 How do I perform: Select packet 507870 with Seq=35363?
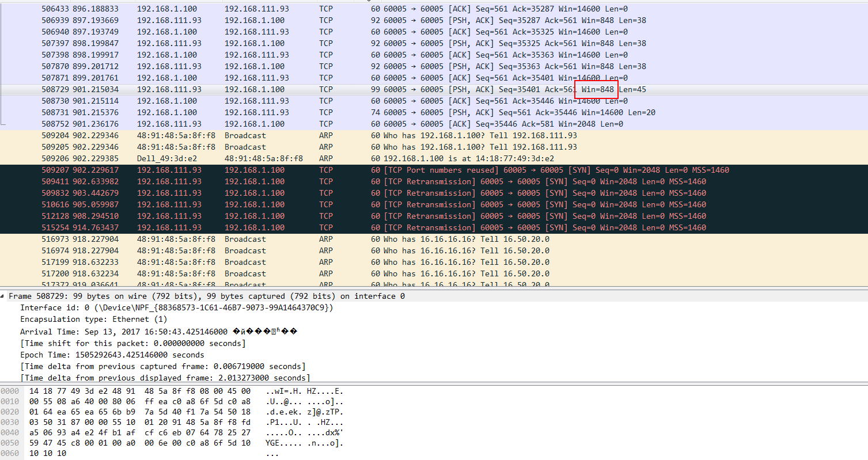coord(434,66)
